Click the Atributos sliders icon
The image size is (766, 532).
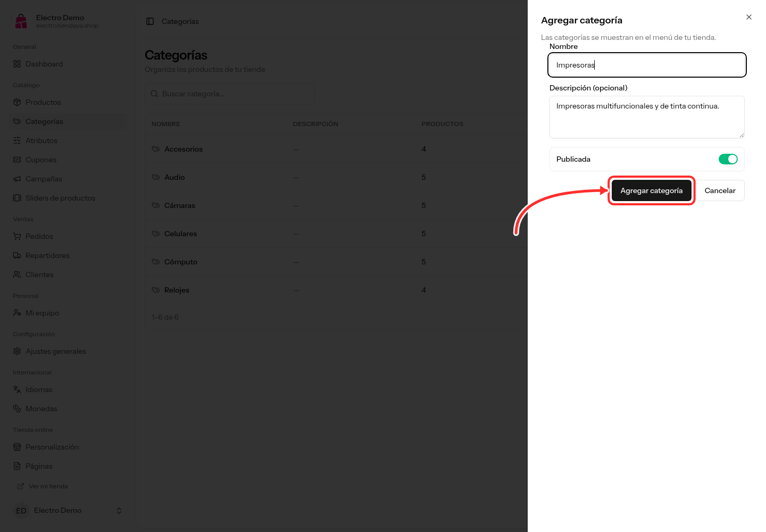17,140
